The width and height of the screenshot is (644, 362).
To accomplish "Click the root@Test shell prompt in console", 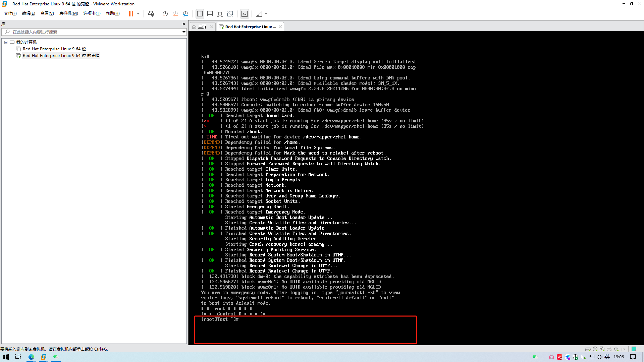I will coord(220,319).
